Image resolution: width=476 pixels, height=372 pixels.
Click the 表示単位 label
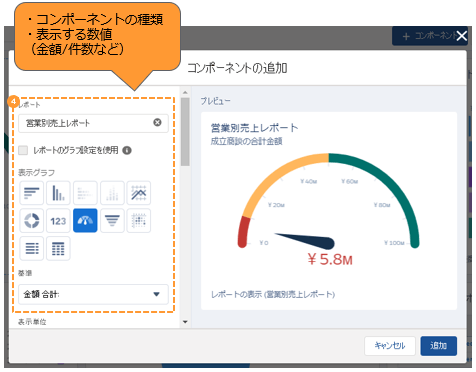tap(32, 322)
